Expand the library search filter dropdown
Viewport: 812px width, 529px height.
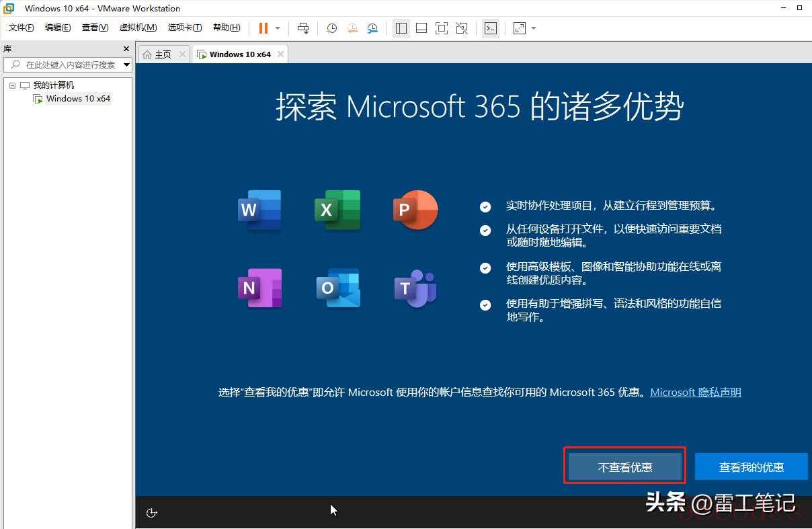(126, 65)
